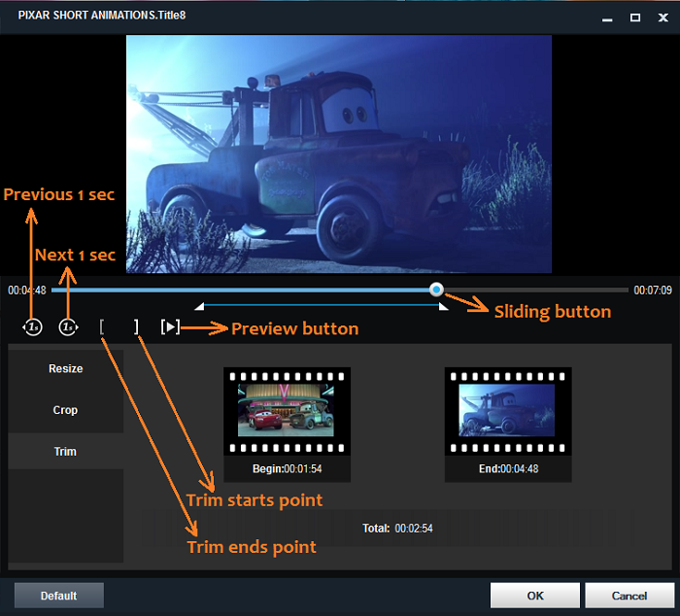This screenshot has height=616, width=680.
Task: Cancel the trim dialog
Action: 629,596
